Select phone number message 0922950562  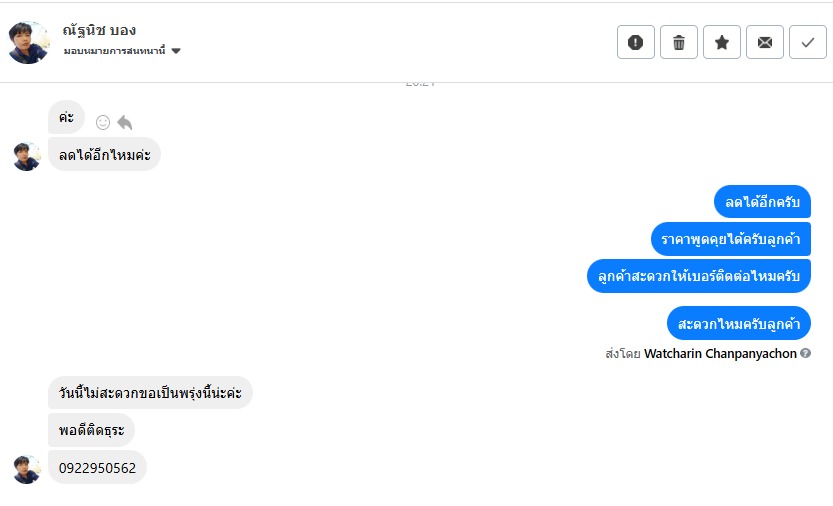click(98, 467)
